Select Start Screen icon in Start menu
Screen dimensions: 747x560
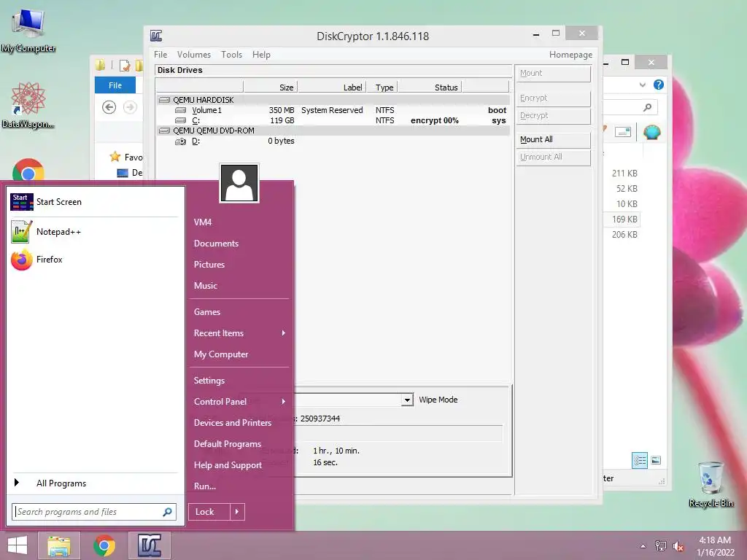pyautogui.click(x=22, y=202)
